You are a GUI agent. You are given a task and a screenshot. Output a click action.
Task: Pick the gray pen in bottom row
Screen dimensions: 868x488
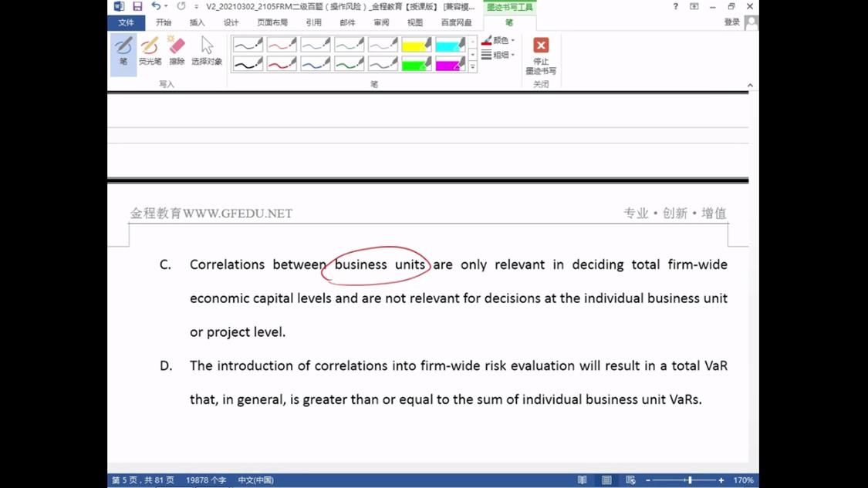click(383, 64)
